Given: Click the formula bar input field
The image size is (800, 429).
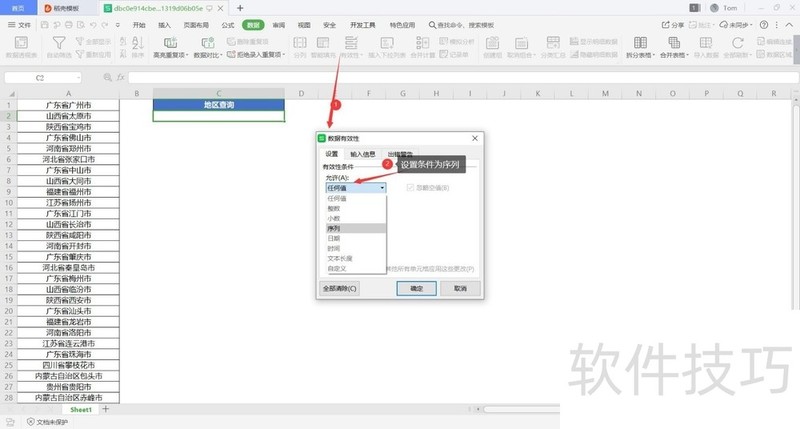Looking at the screenshot, I should [x=463, y=78].
